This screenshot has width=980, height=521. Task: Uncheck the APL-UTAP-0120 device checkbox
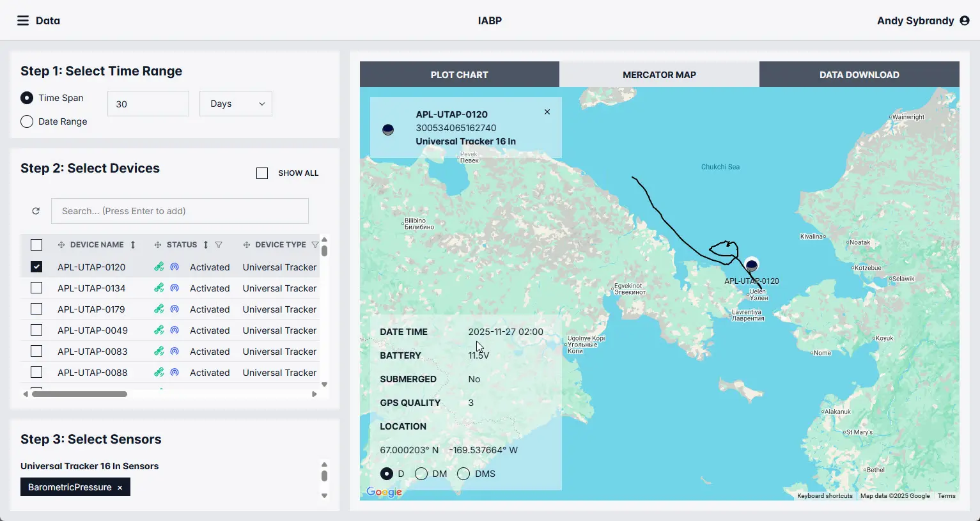(36, 267)
